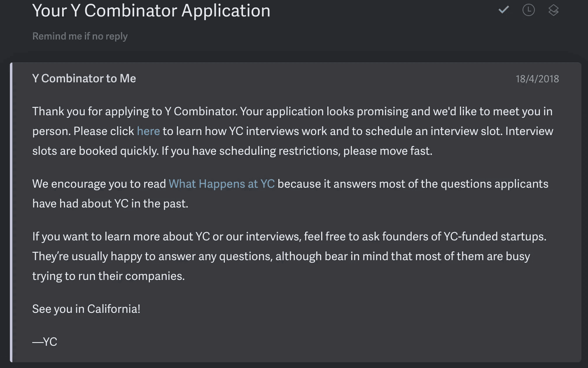Click the "Remind me if no reply" option
Image resolution: width=588 pixels, height=368 pixels.
pos(80,36)
